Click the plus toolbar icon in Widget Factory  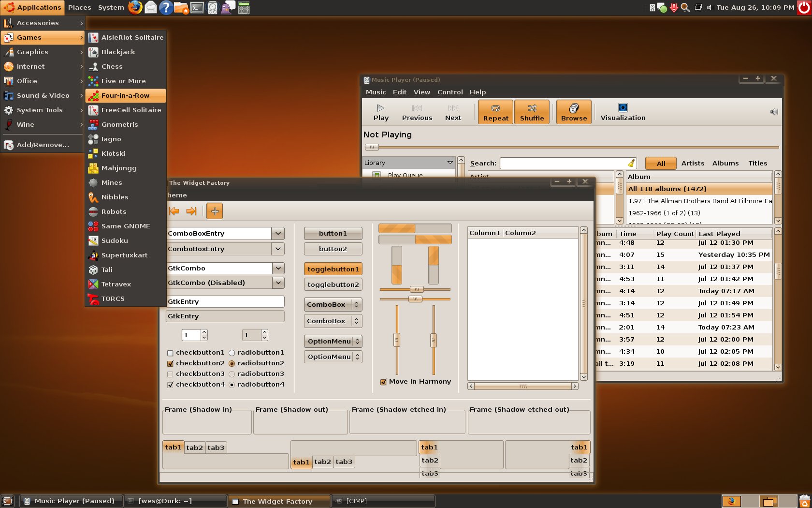point(215,211)
